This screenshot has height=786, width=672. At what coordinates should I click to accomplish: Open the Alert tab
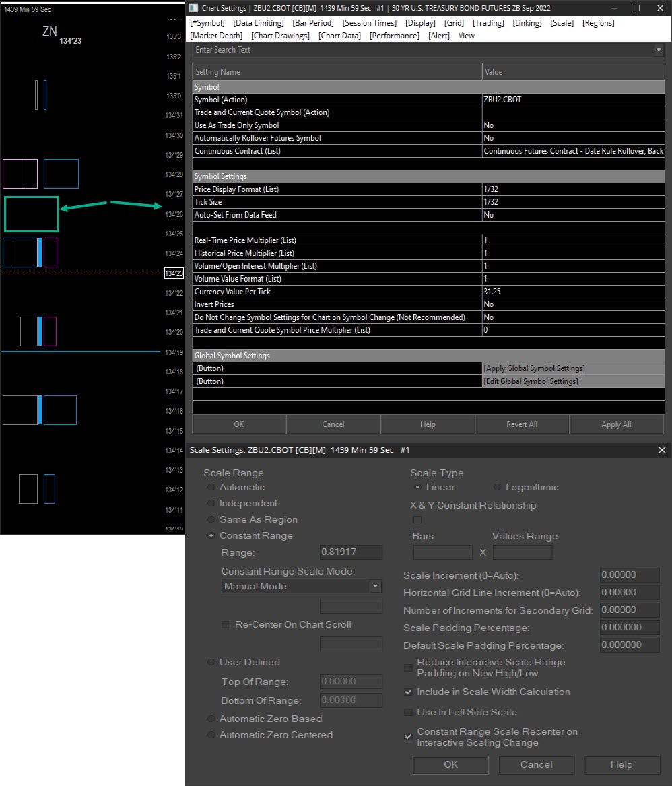click(438, 36)
